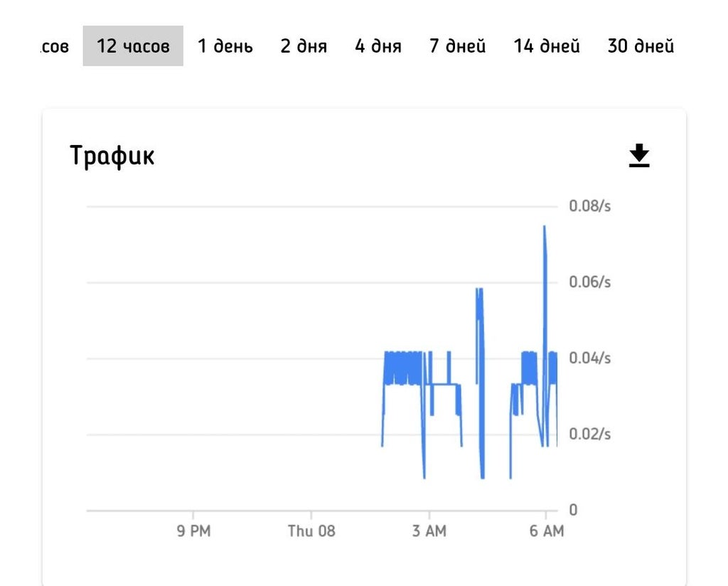Download the Трафик chart data
This screenshot has height=586, width=728.
click(639, 156)
